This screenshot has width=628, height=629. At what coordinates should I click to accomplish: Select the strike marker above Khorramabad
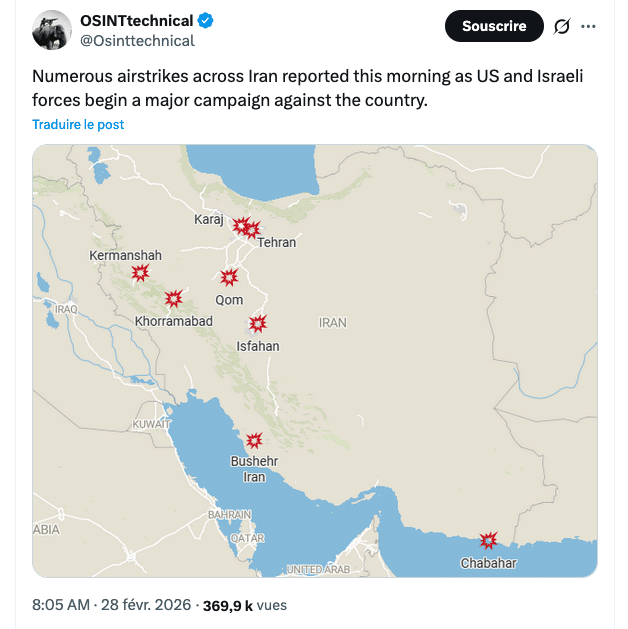coord(174,298)
